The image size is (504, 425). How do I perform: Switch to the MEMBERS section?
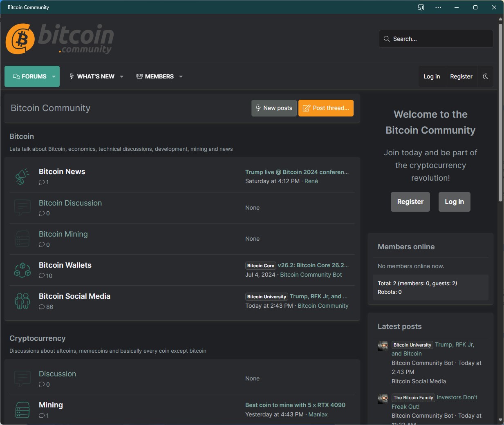coord(159,76)
